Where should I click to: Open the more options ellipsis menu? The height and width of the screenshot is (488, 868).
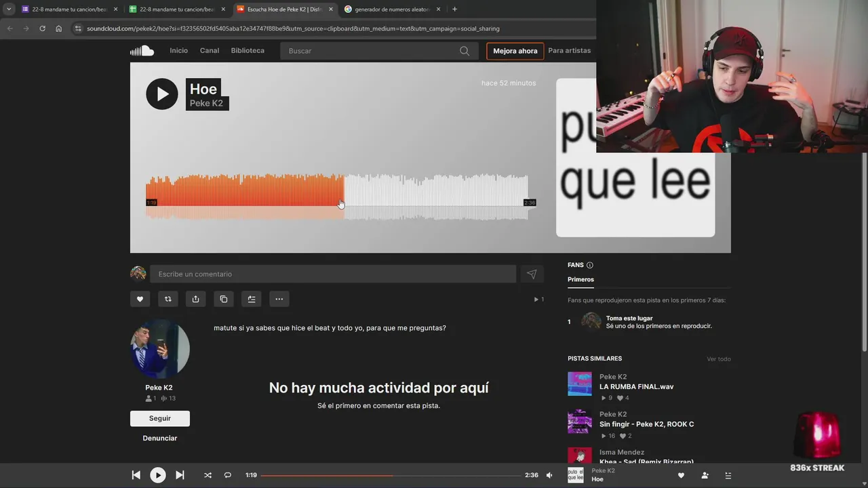[x=279, y=299]
